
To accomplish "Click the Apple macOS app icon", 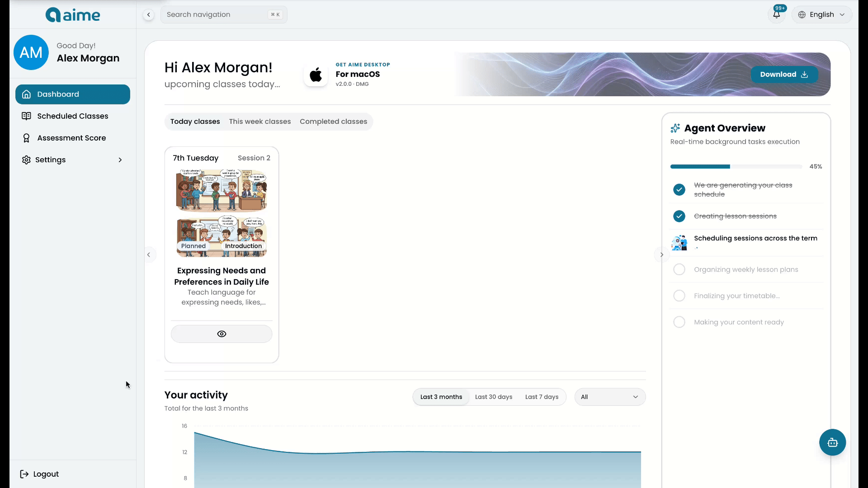I will pos(316,75).
